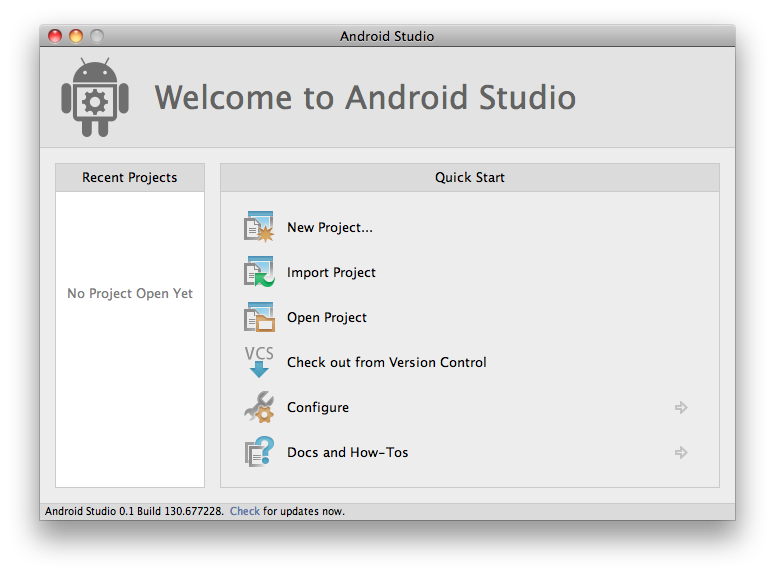Click the No Project Open Yet text
The image size is (775, 575).
(x=130, y=294)
